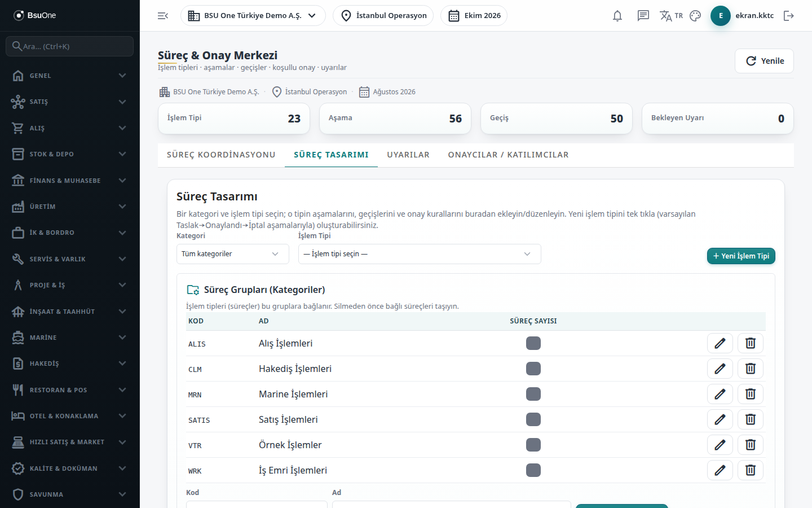812x508 pixels.
Task: Delete the Marine İşlemleri group
Action: 751,394
